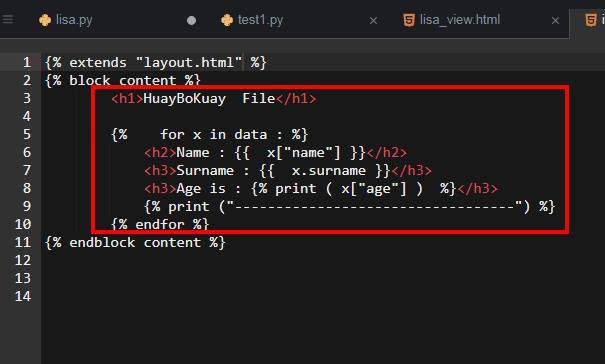Screen dimensions: 605x364
Task: Click line number 2 in the gutter
Action: 27,80
